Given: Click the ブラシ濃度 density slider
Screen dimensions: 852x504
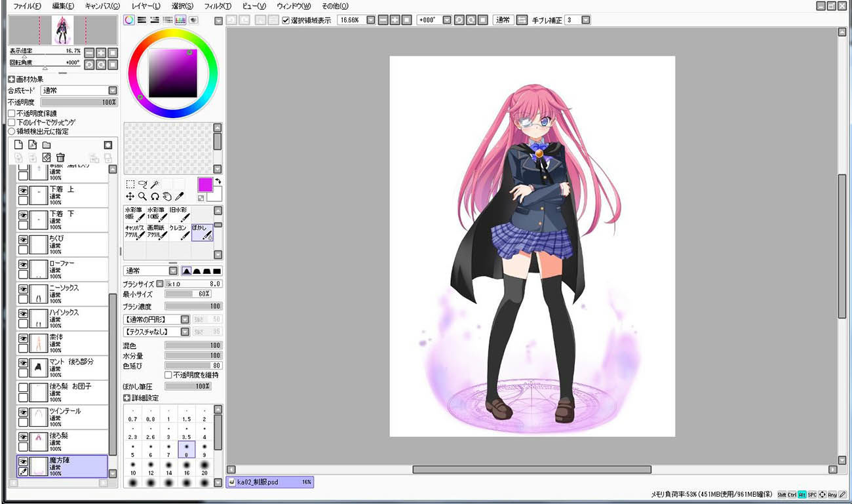Looking at the screenshot, I should click(193, 306).
